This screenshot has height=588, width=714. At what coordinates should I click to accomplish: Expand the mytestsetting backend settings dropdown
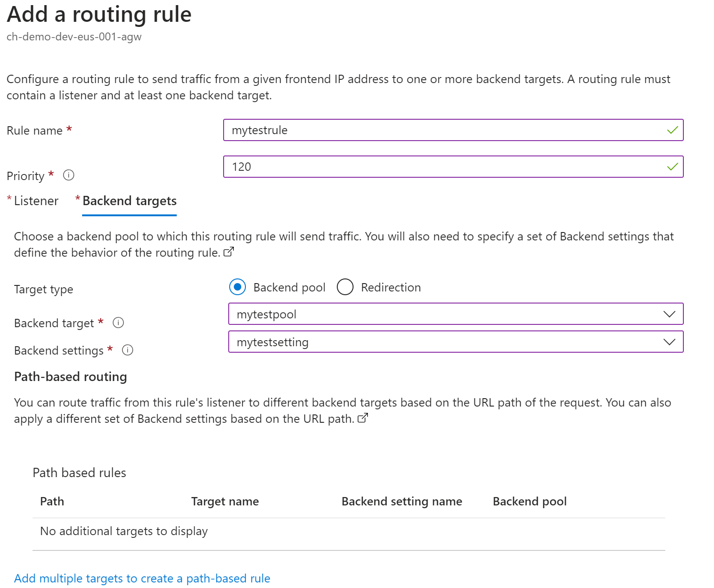click(x=456, y=342)
